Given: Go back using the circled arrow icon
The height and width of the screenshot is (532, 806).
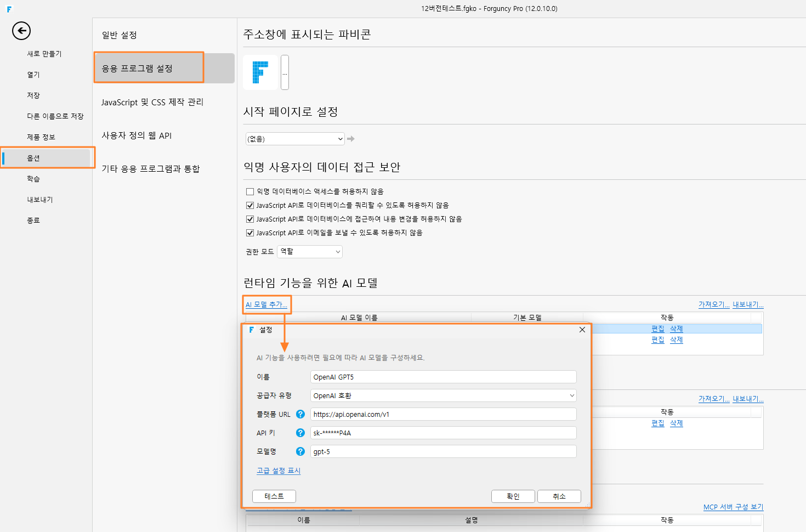Looking at the screenshot, I should pos(21,31).
